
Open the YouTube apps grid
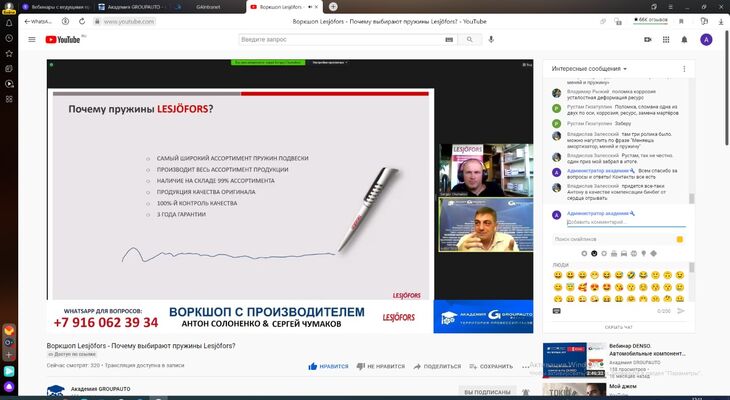(666, 40)
